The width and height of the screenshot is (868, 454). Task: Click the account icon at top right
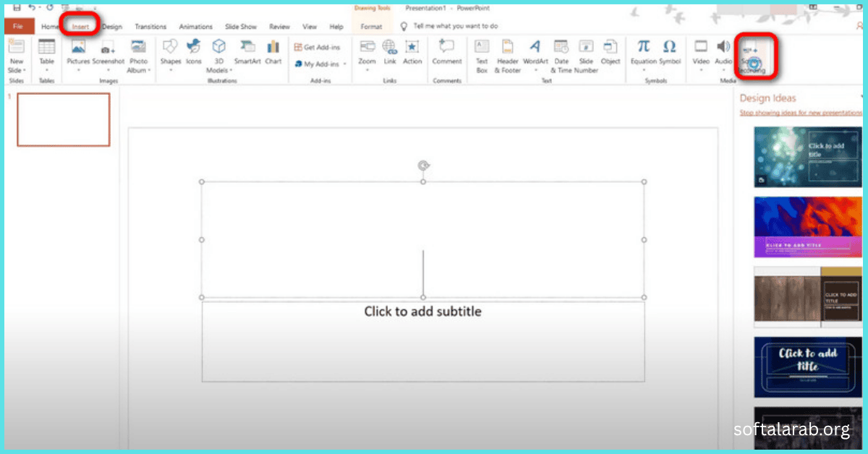click(858, 25)
